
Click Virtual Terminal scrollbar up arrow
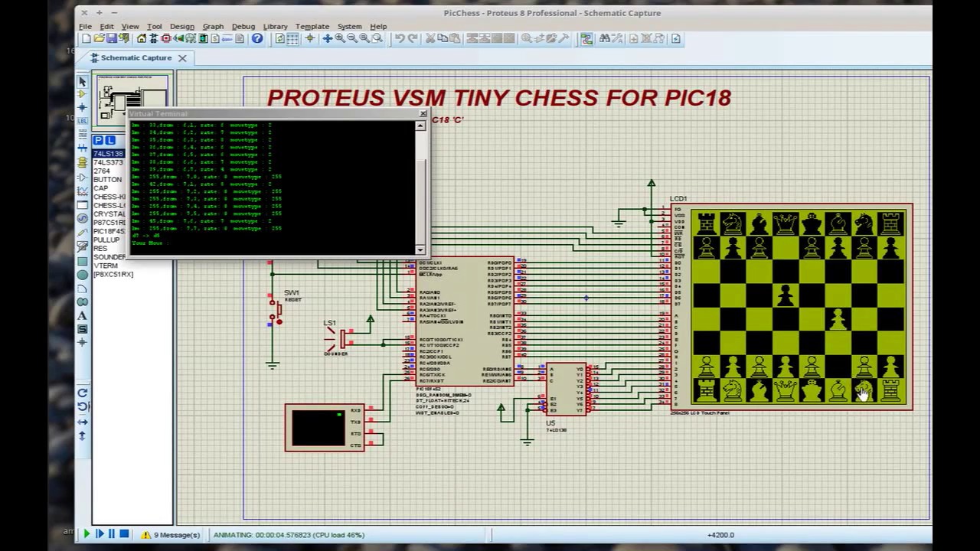coord(420,126)
